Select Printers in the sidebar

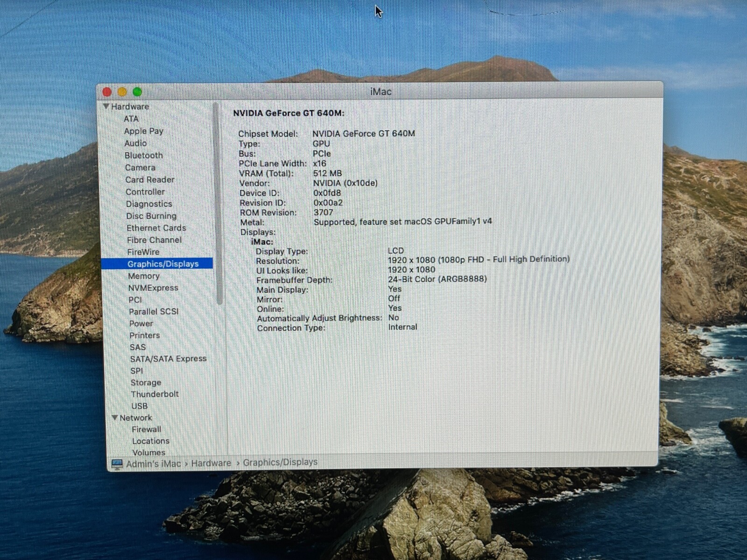[x=145, y=335]
